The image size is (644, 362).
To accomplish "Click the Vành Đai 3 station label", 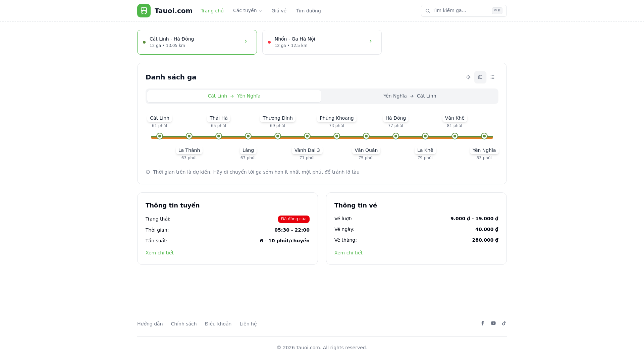I will (307, 150).
